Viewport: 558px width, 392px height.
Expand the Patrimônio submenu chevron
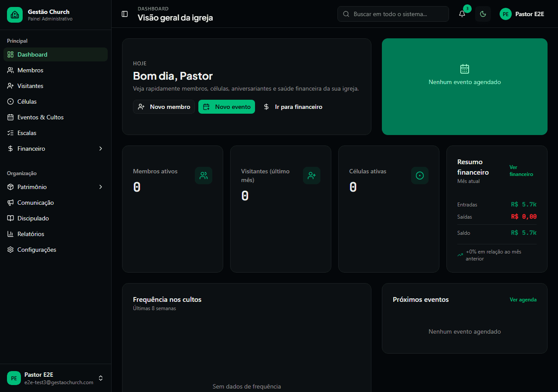pos(101,187)
